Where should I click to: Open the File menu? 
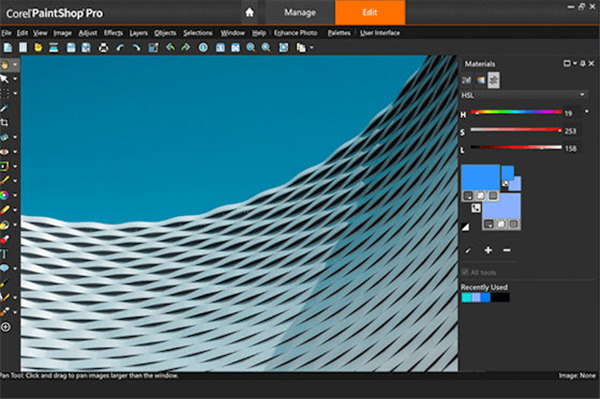click(7, 33)
